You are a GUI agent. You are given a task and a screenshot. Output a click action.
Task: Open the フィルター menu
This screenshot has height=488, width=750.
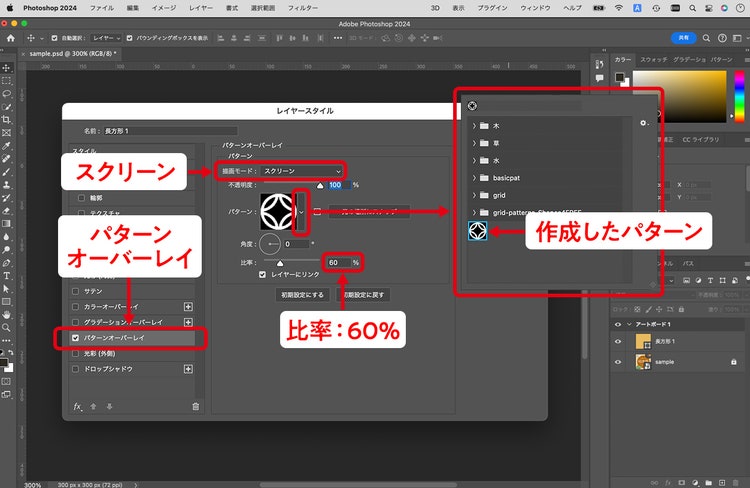pos(303,8)
